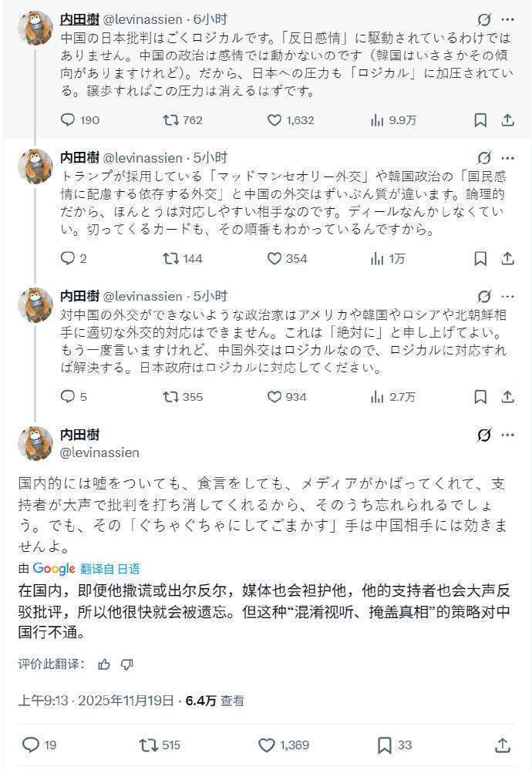This screenshot has width=532, height=770.
Task: Click 内田樹 avatar on main tweet
Action: click(x=35, y=443)
